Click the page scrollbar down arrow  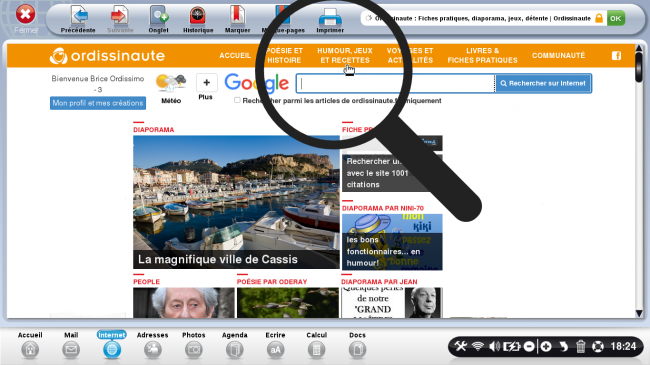(639, 313)
